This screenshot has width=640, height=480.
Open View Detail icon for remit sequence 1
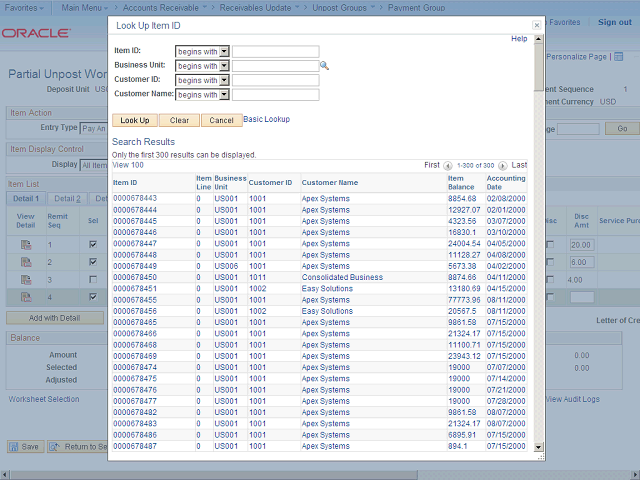[x=26, y=245]
